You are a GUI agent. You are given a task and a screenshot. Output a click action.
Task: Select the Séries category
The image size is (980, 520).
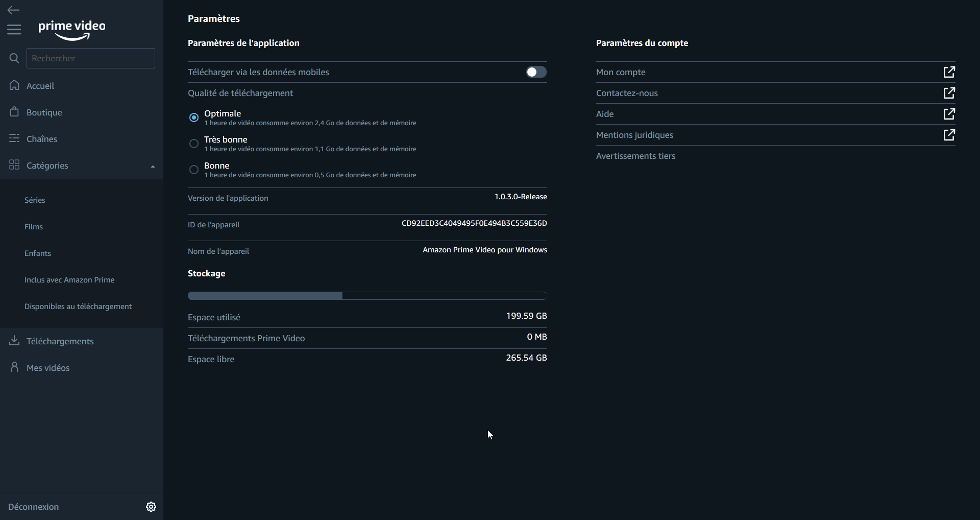coord(35,200)
